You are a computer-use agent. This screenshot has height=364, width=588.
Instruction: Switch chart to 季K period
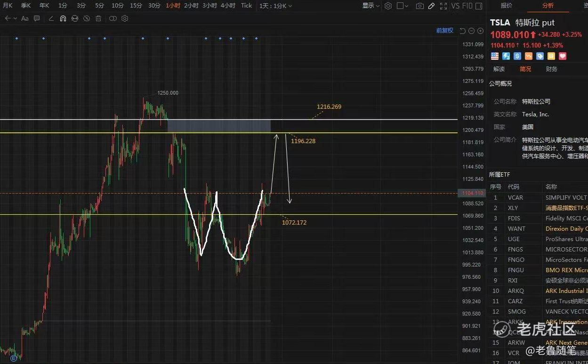(26, 6)
